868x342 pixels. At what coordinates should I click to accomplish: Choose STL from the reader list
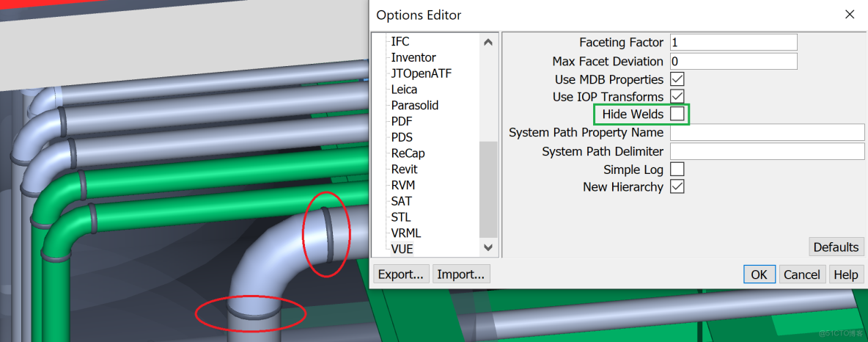[x=401, y=217]
